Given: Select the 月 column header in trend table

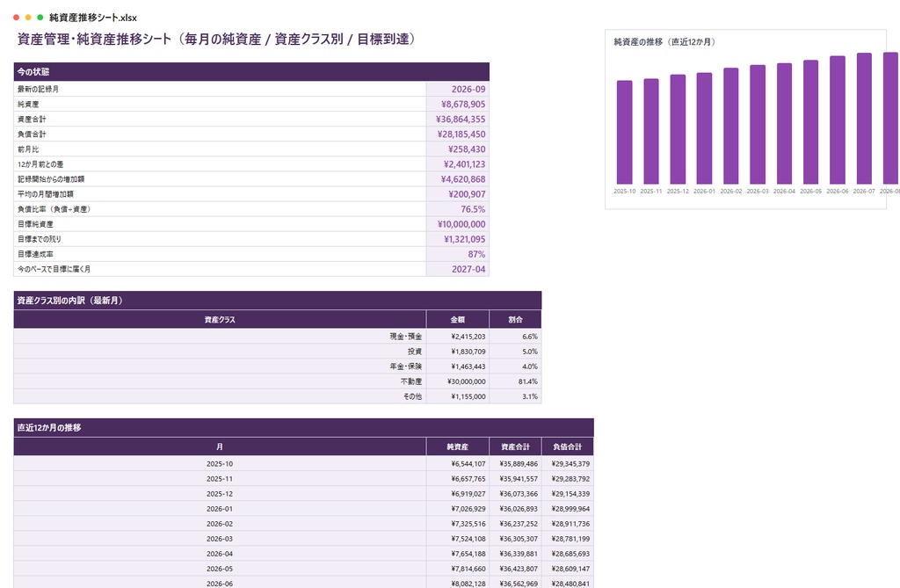Looking at the screenshot, I should click(220, 446).
